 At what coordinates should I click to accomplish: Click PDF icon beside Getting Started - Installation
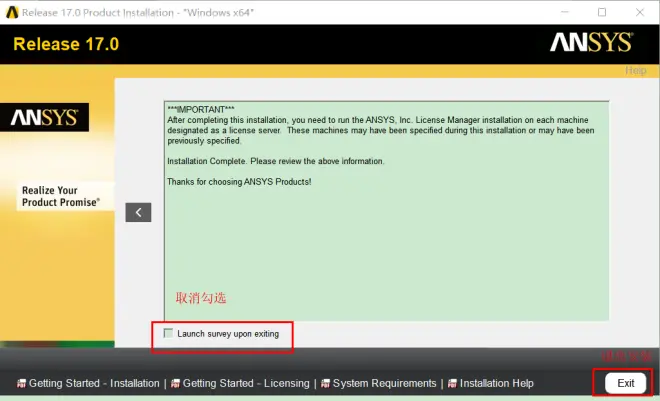[21, 383]
